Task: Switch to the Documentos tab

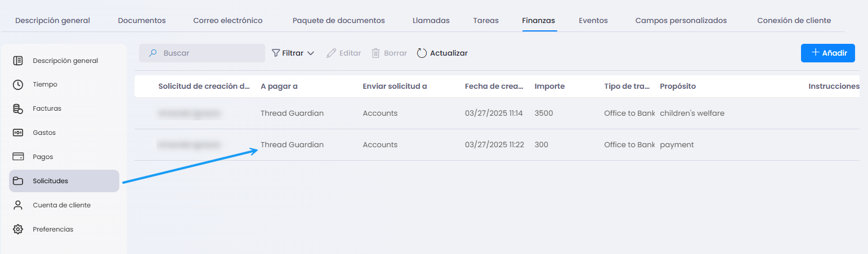Action: point(141,21)
